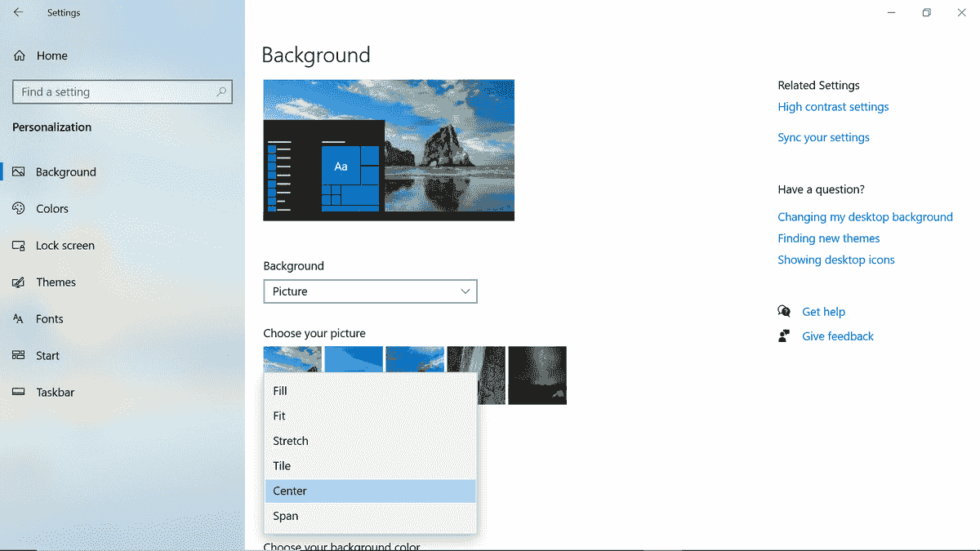Select the Fonts sidebar icon
The height and width of the screenshot is (551, 980).
pos(18,318)
